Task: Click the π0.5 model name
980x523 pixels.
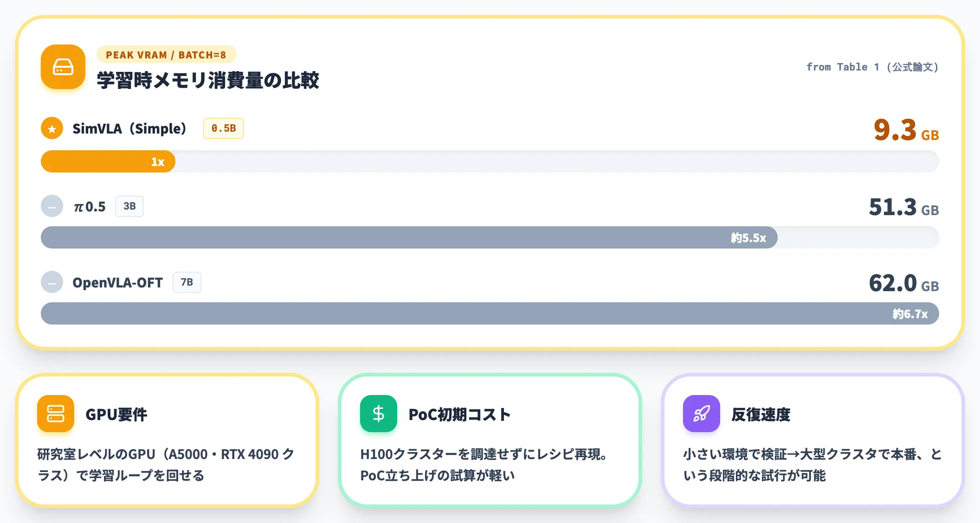Action: [x=90, y=207]
